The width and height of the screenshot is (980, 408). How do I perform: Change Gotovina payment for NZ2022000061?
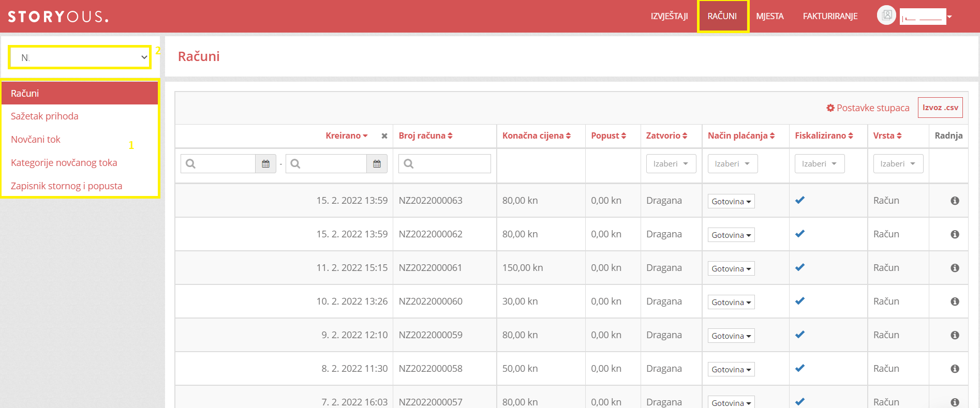tap(731, 268)
